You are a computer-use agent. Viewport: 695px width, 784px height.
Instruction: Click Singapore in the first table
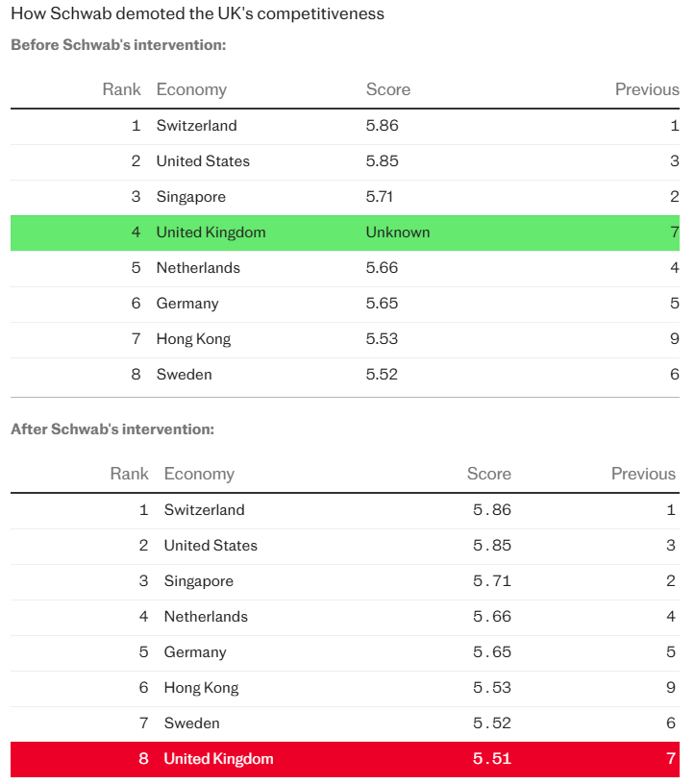tap(191, 197)
